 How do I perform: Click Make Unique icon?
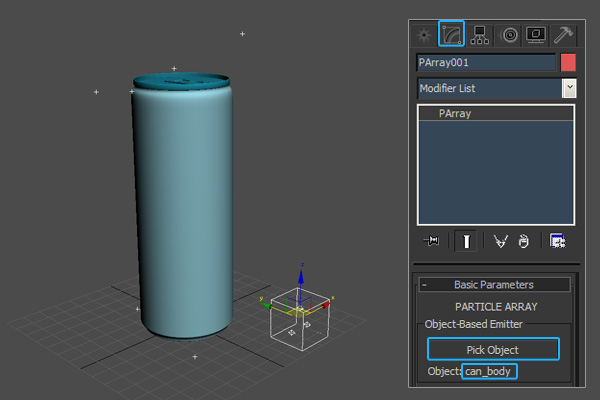click(x=499, y=240)
